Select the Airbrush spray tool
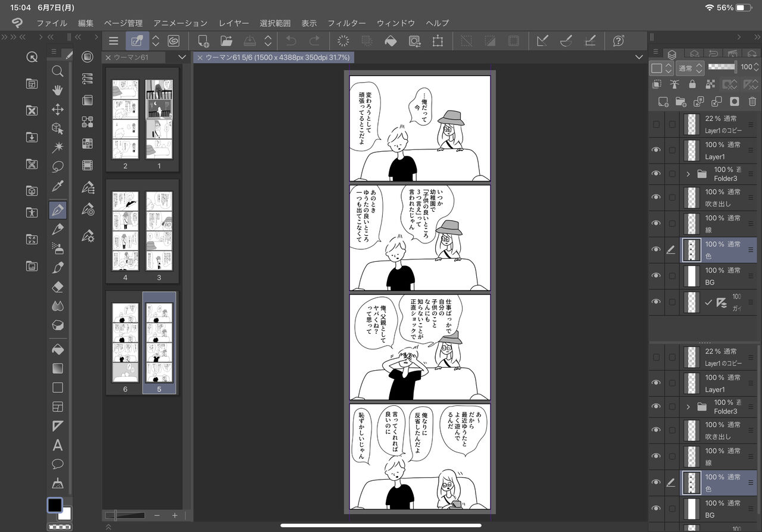The height and width of the screenshot is (532, 762). (x=58, y=248)
